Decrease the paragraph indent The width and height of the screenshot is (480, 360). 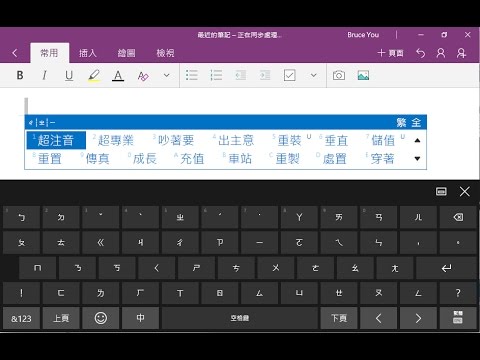pyautogui.click(x=240, y=76)
